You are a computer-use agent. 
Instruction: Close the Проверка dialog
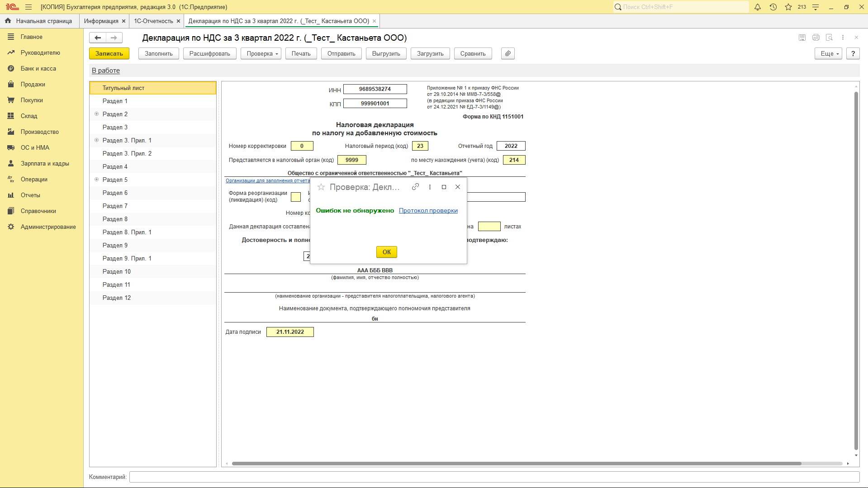(458, 187)
